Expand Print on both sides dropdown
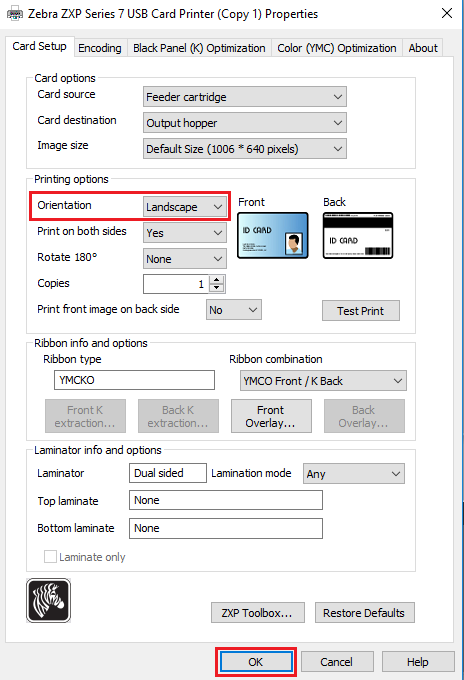464x680 pixels. click(185, 233)
